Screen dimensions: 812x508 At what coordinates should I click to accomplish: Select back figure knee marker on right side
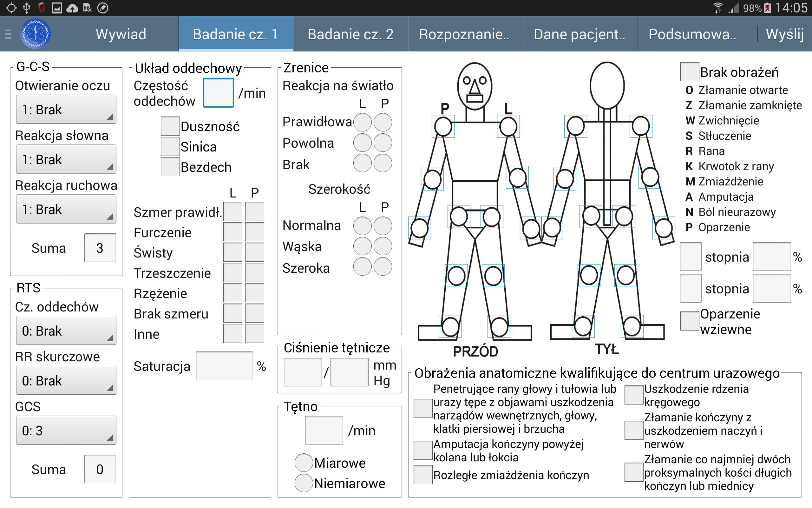[625, 276]
